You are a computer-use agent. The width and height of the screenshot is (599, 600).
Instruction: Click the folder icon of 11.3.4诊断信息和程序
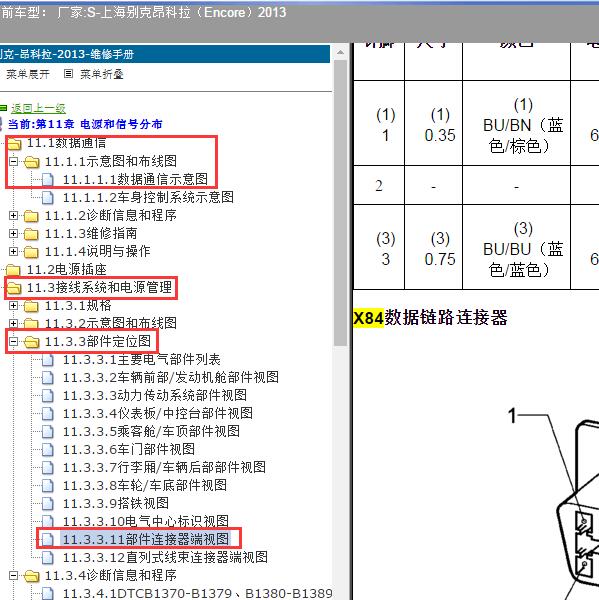pyautogui.click(x=31, y=576)
